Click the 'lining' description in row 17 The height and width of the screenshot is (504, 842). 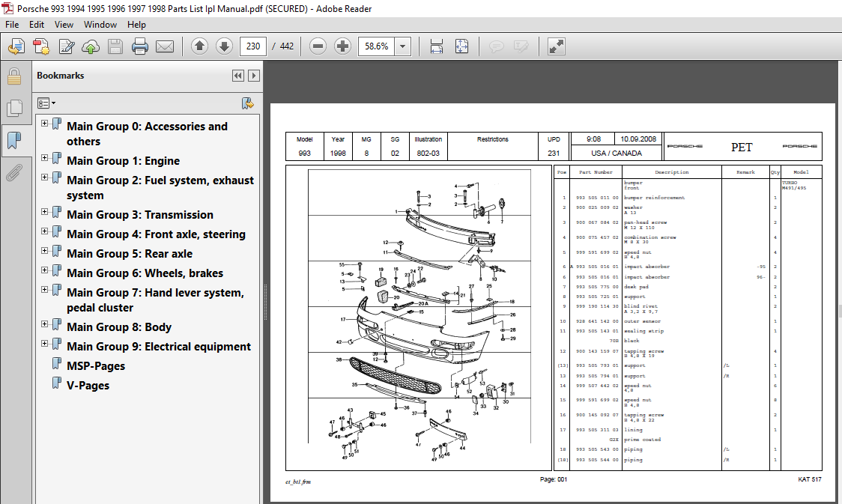pos(633,430)
